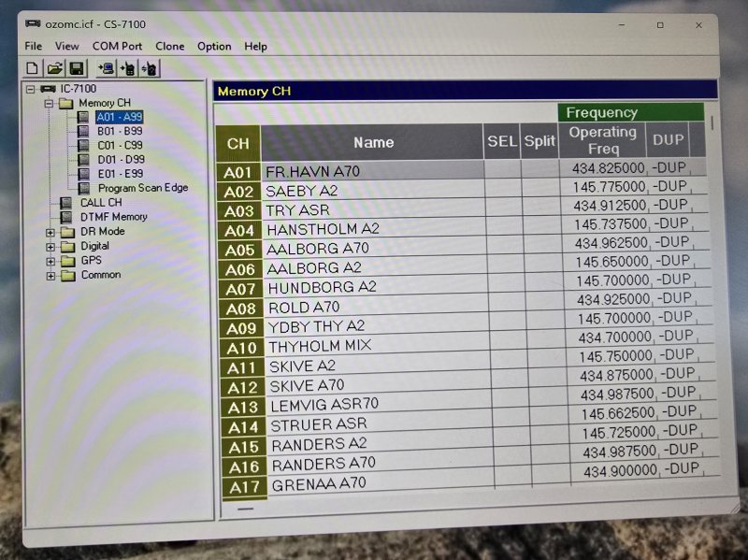Open the Clone menu

click(169, 46)
